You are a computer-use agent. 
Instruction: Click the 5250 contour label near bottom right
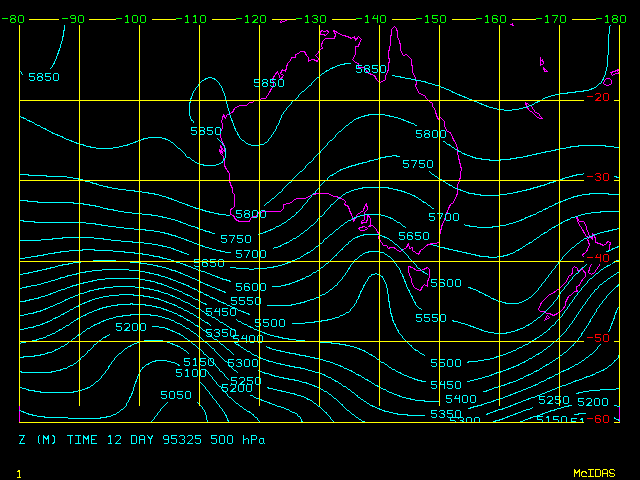click(554, 400)
